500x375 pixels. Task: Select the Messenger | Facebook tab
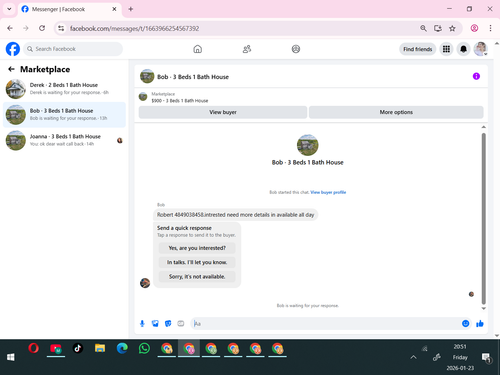tap(69, 9)
